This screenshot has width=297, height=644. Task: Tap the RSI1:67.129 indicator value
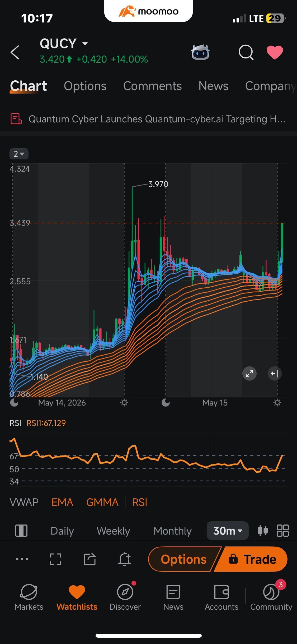(x=46, y=423)
